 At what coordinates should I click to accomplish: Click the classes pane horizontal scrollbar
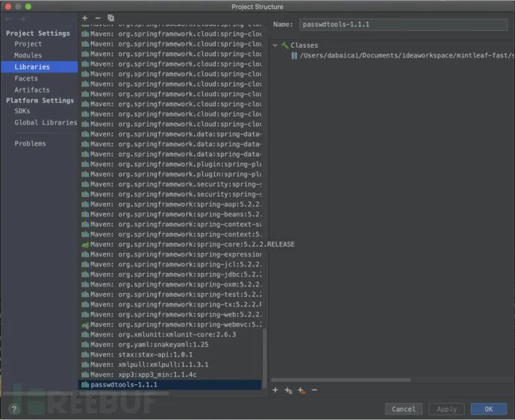coord(341,380)
